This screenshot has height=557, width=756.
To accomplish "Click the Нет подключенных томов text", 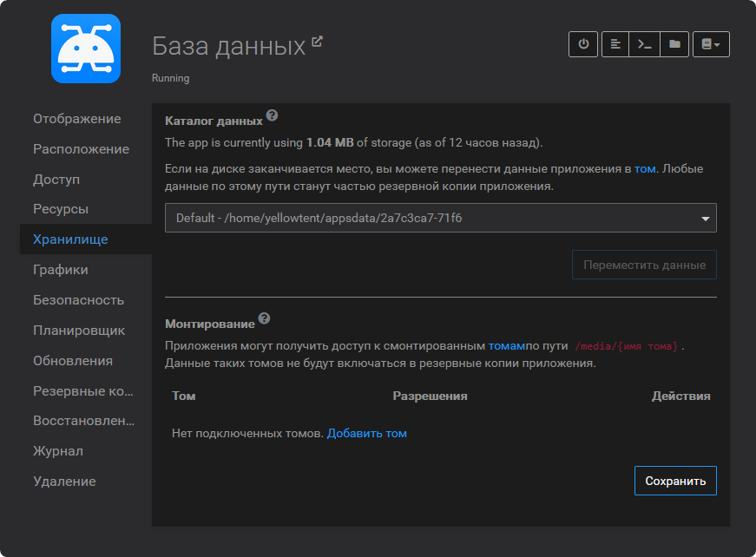I will click(x=247, y=433).
